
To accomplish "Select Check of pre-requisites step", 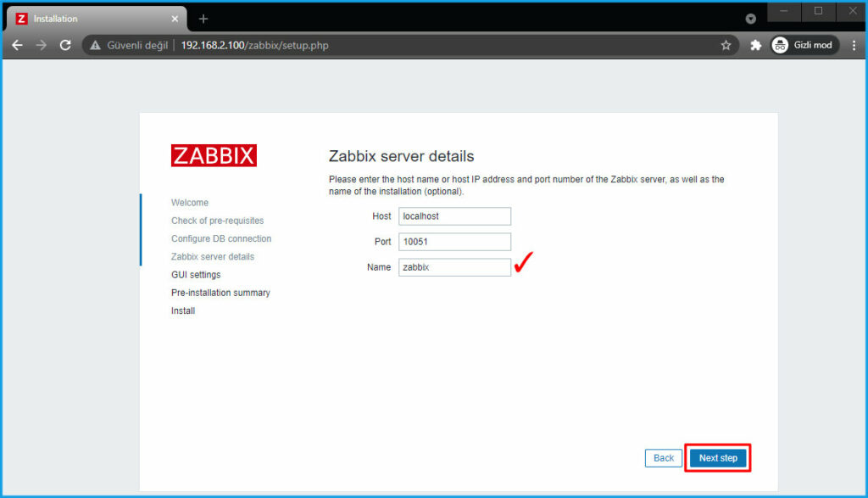I will (x=218, y=221).
